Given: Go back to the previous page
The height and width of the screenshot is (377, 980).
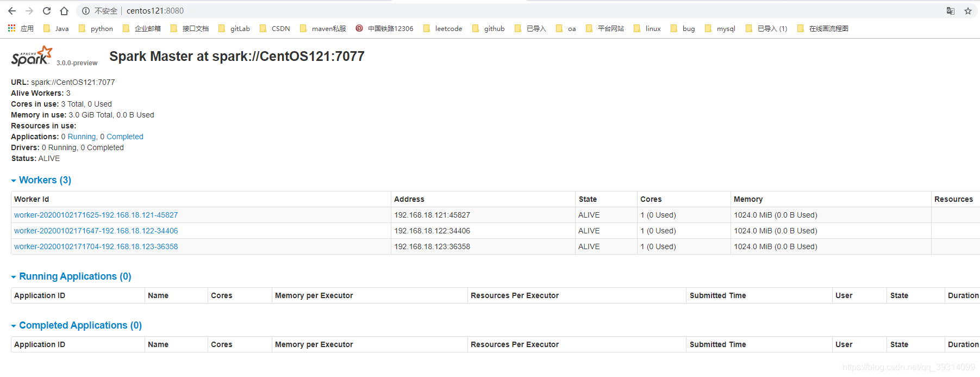Looking at the screenshot, I should [x=12, y=11].
